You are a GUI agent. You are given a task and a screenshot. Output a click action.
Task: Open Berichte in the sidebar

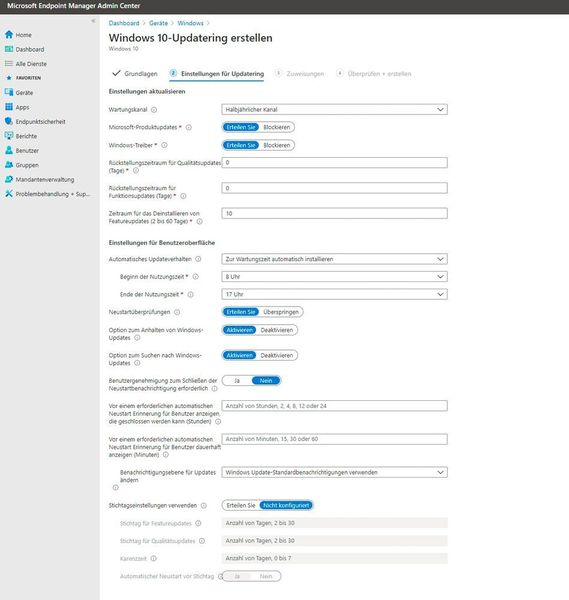pyautogui.click(x=26, y=136)
